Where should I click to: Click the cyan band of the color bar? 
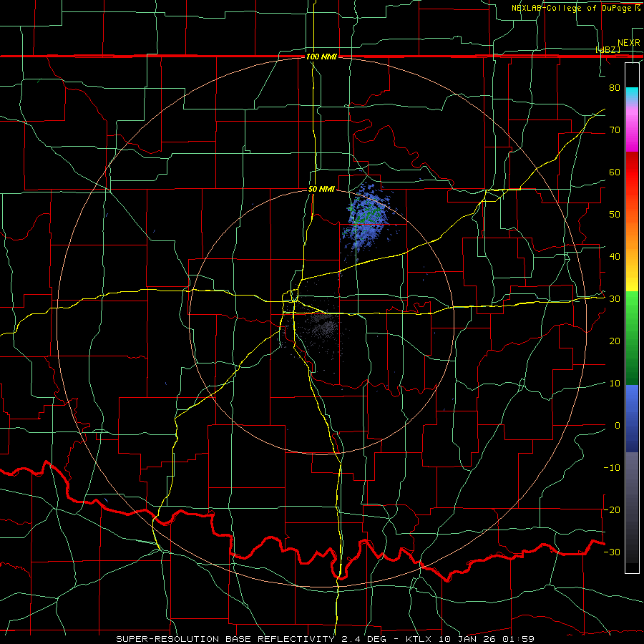click(x=632, y=94)
